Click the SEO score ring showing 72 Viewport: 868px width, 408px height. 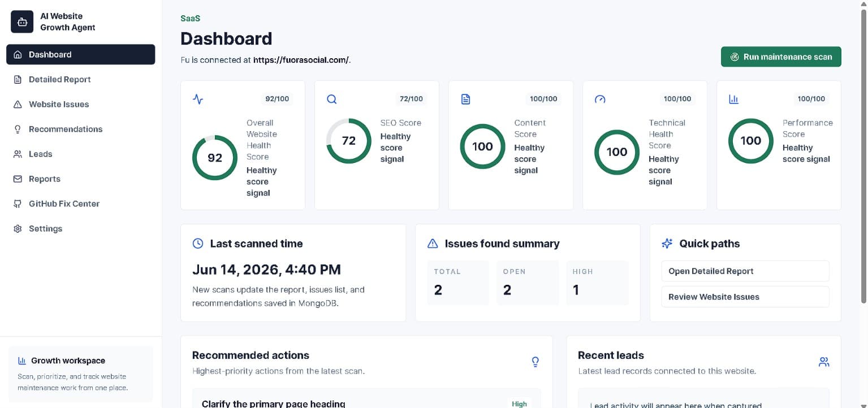349,141
